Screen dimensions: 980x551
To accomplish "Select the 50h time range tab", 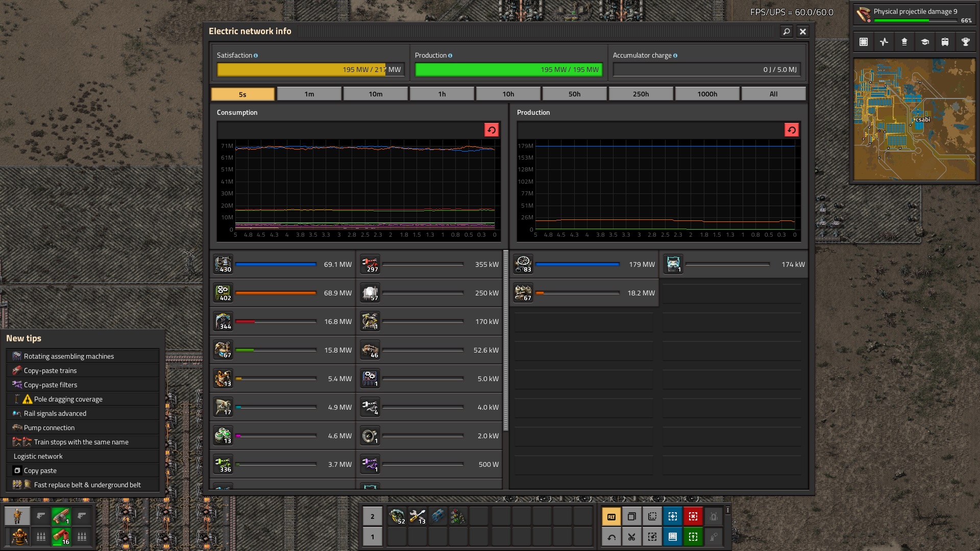I will point(575,94).
